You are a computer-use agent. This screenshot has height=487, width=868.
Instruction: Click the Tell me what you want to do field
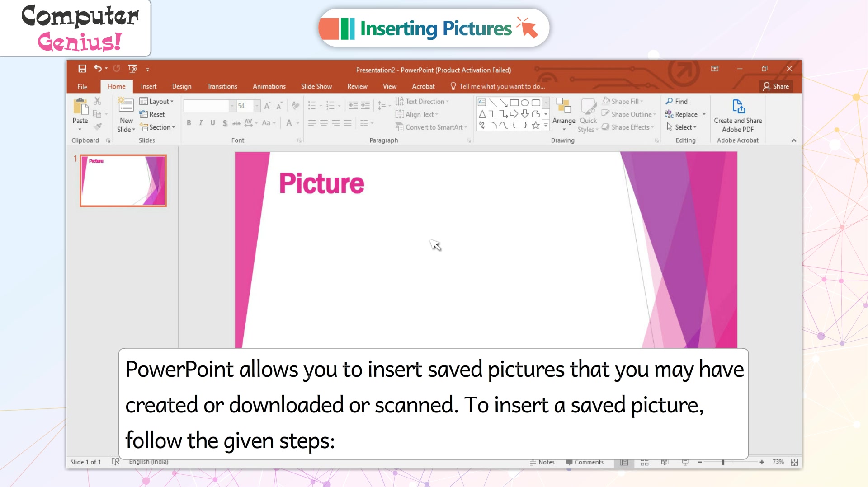498,86
